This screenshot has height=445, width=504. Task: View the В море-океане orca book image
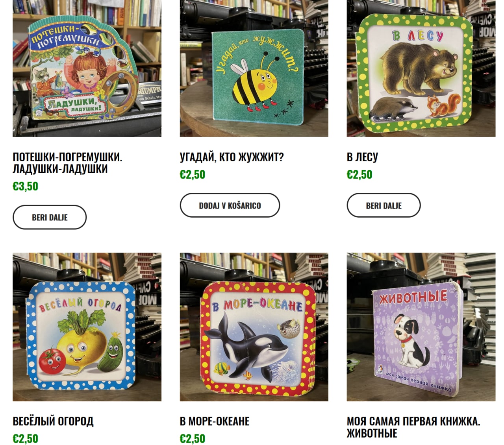point(254,327)
